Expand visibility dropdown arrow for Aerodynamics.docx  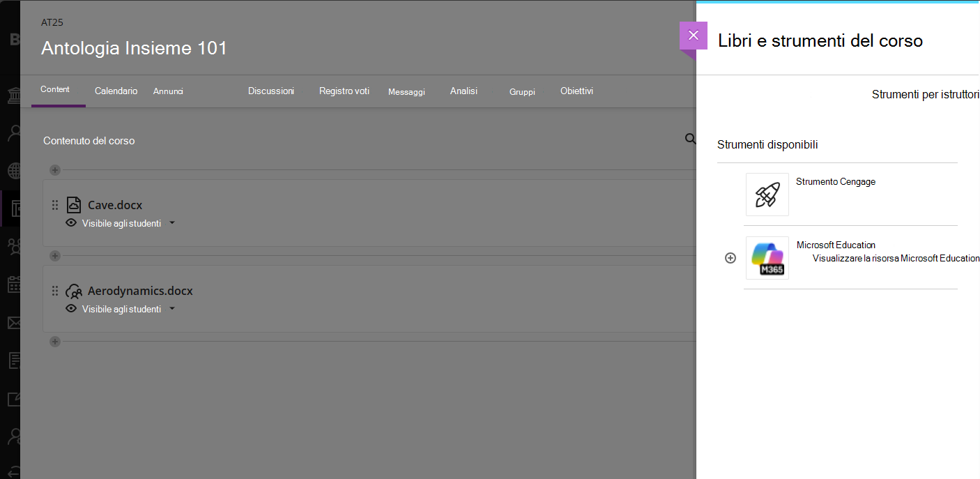point(172,309)
